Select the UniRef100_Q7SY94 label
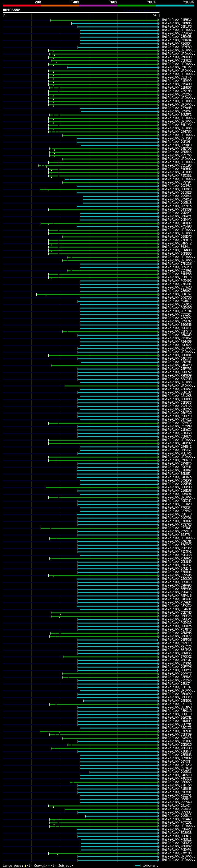This screenshot has width=197, height=868. click(177, 182)
